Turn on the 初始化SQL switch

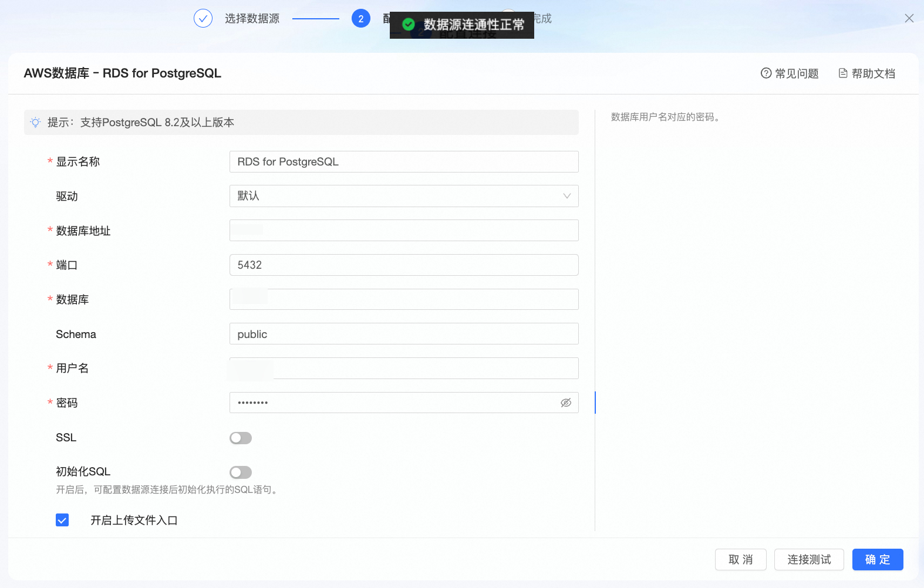[241, 472]
